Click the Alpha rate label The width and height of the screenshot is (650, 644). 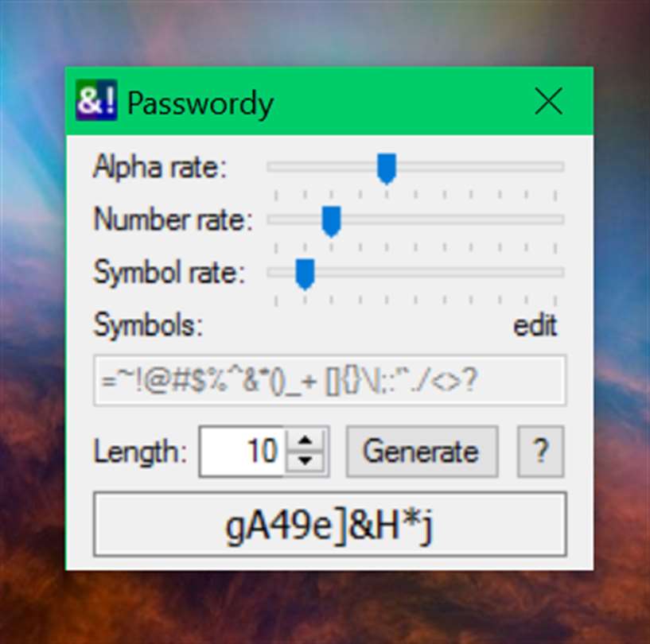[160, 167]
